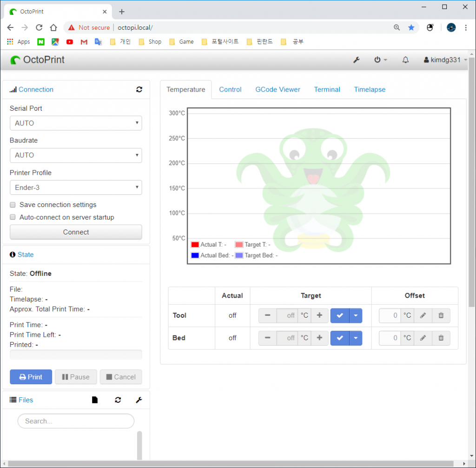Delete Tool offset with trash icon
The height and width of the screenshot is (468, 476).
coord(441,315)
